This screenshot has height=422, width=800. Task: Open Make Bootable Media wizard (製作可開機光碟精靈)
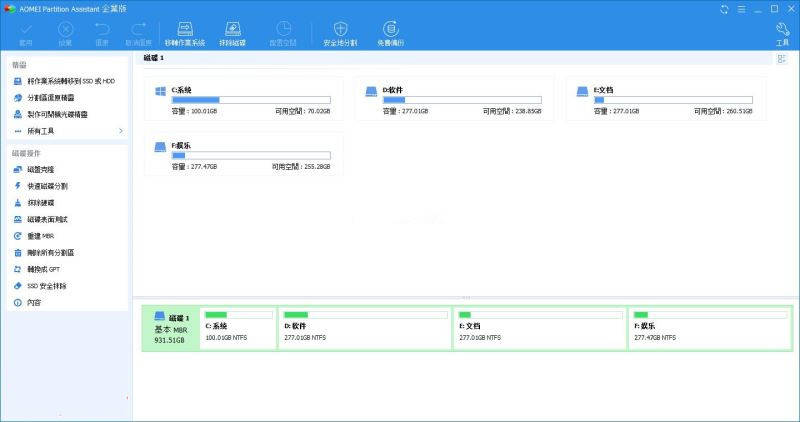(x=51, y=114)
